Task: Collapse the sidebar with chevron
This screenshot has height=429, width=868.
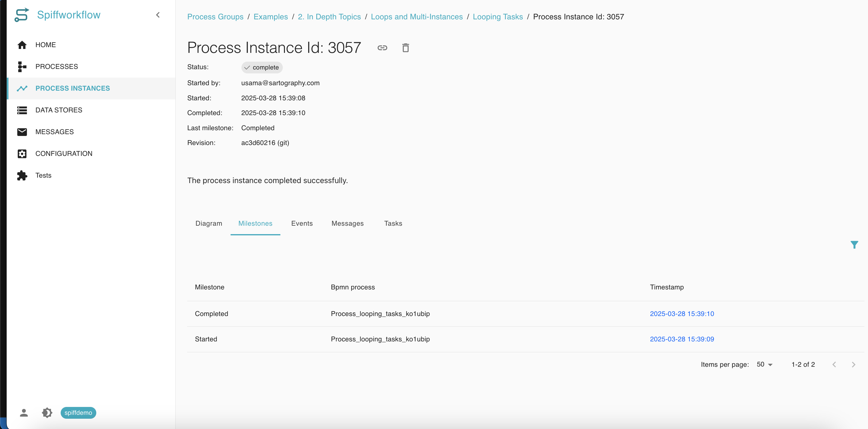Action: [x=158, y=15]
